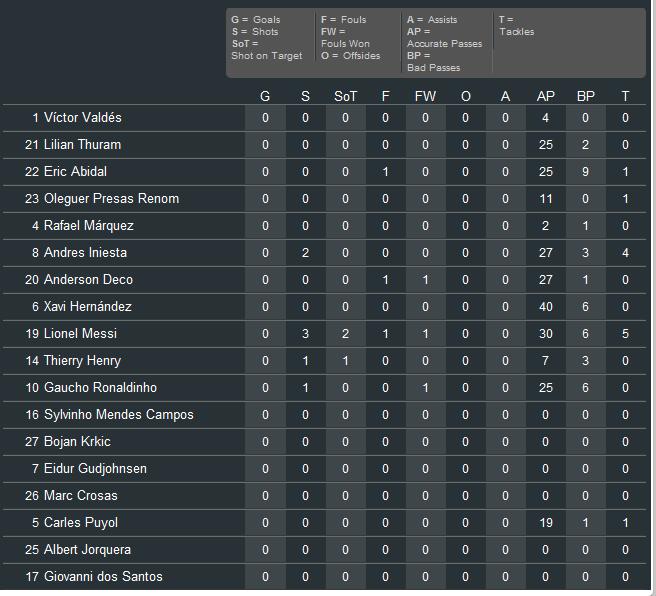Screen dimensions: 656x596
Task: Click Xavi's accurate passes value 40
Action: 545,306
